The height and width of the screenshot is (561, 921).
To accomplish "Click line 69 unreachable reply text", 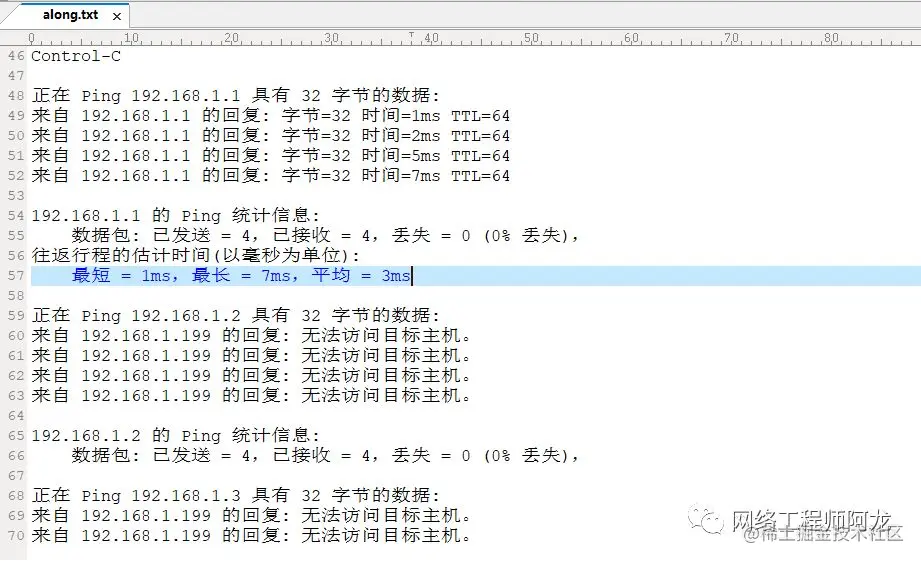I will click(x=251, y=515).
